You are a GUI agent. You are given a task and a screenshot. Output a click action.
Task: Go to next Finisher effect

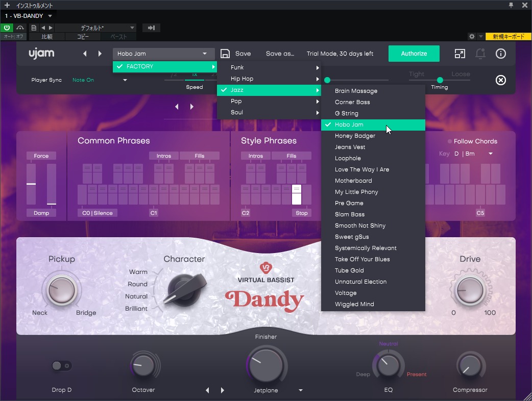pos(222,390)
